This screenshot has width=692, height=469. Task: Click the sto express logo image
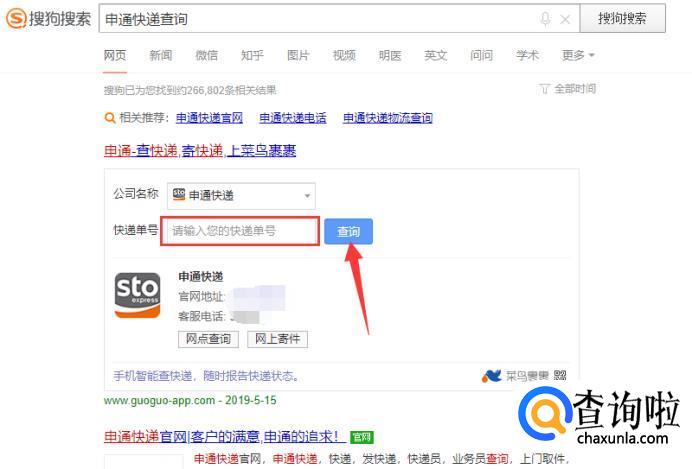(138, 295)
